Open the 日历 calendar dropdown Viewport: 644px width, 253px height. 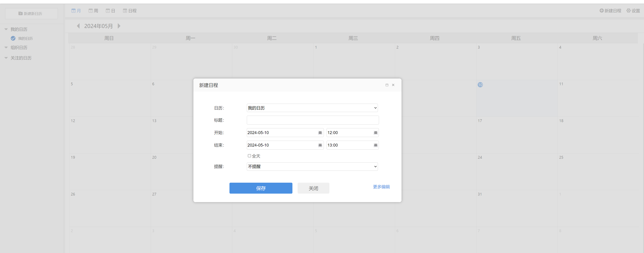coord(312,108)
